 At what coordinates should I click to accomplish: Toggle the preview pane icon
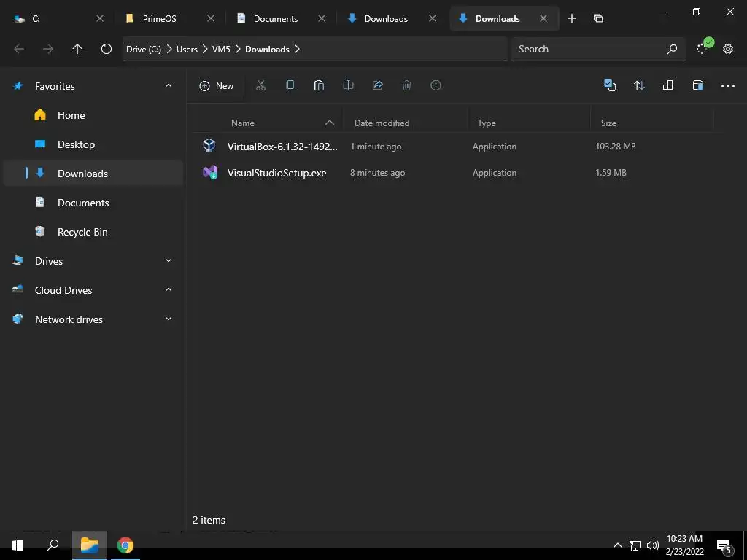click(x=697, y=86)
